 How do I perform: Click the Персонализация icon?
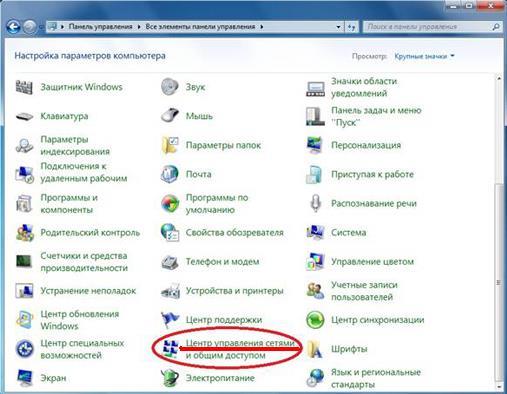315,145
